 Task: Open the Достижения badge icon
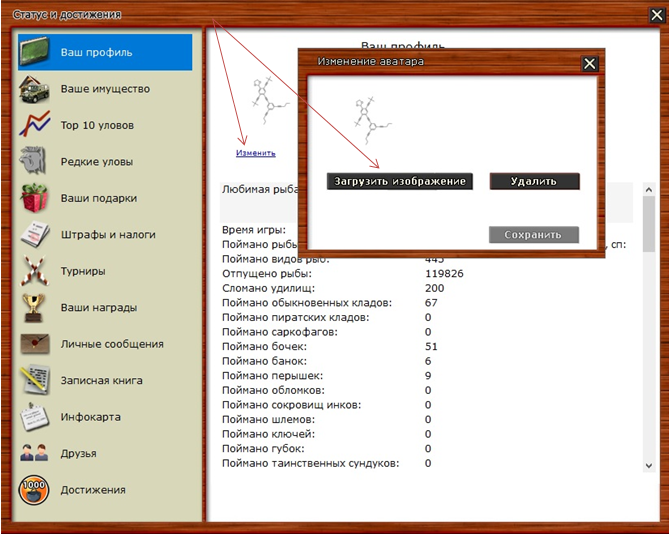pos(36,490)
